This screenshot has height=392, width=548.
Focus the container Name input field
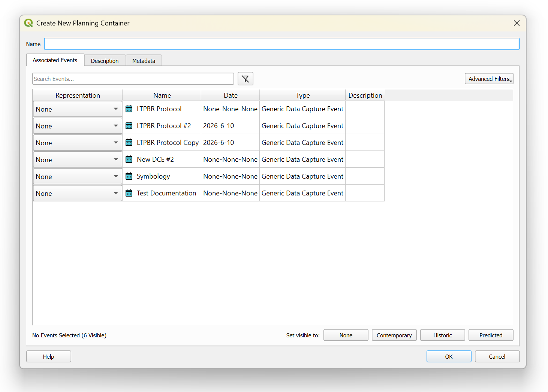point(282,44)
